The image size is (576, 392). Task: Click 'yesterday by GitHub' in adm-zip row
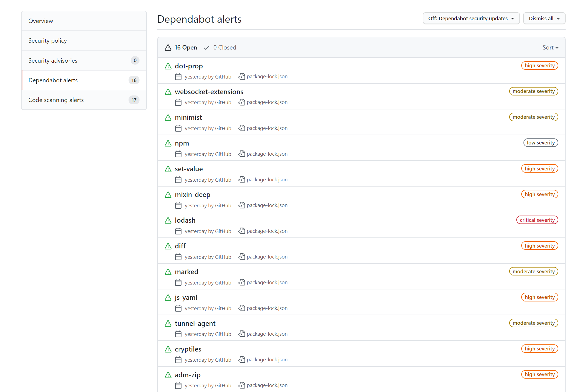(x=208, y=386)
